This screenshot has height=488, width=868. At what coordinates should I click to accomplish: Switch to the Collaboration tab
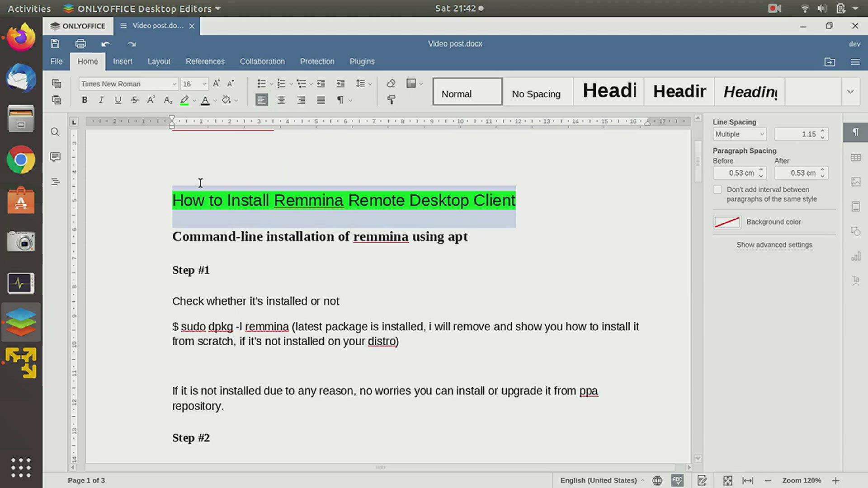[262, 61]
